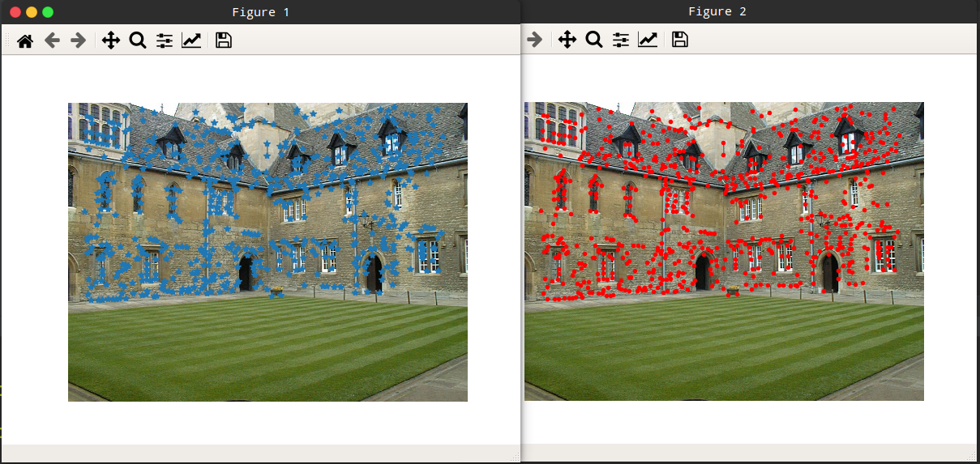The height and width of the screenshot is (464, 980).
Task: Go forward to next view in Figure 1
Action: [x=78, y=40]
